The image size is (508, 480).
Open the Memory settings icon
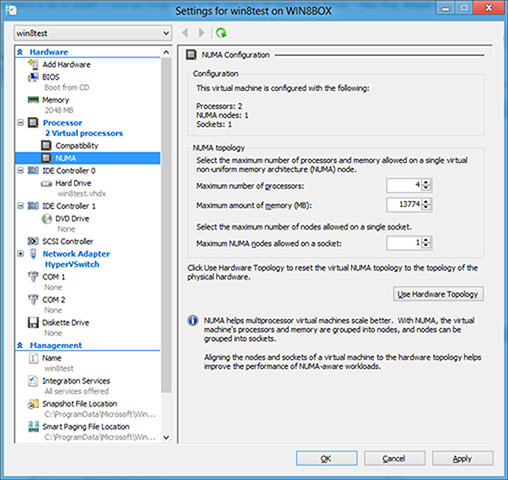(x=33, y=100)
